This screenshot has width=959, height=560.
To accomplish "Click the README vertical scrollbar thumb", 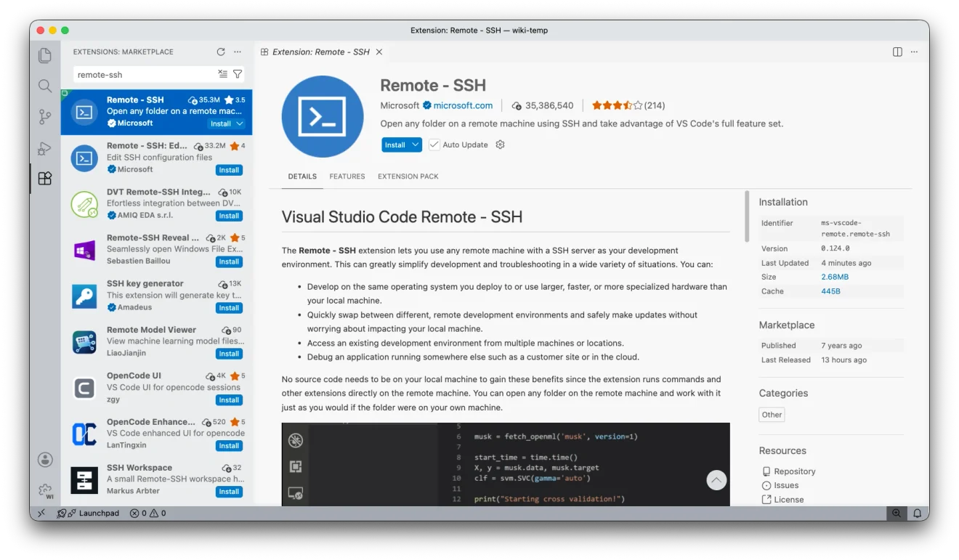I will [x=746, y=216].
